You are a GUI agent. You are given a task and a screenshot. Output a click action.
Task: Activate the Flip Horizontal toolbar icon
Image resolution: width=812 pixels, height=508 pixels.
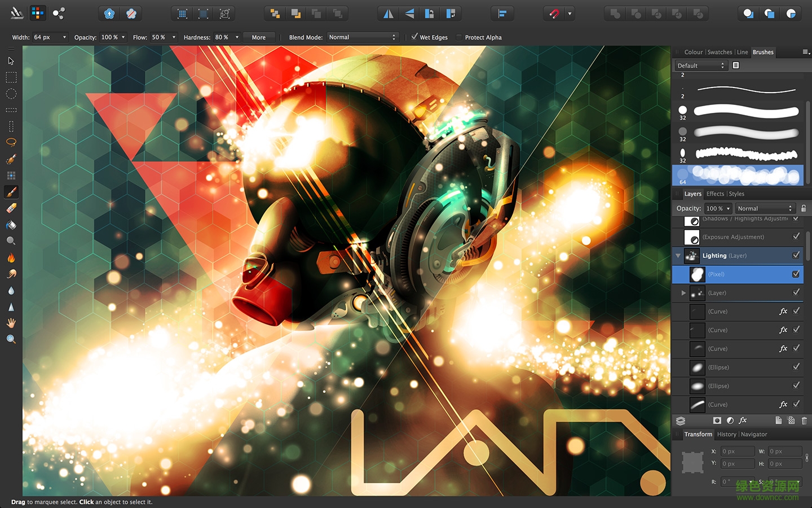click(x=387, y=13)
